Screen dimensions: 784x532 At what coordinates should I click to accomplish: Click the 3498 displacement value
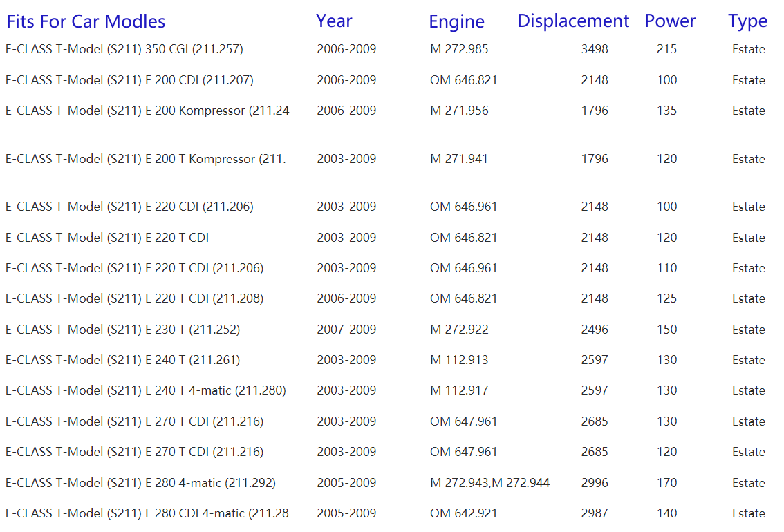595,49
